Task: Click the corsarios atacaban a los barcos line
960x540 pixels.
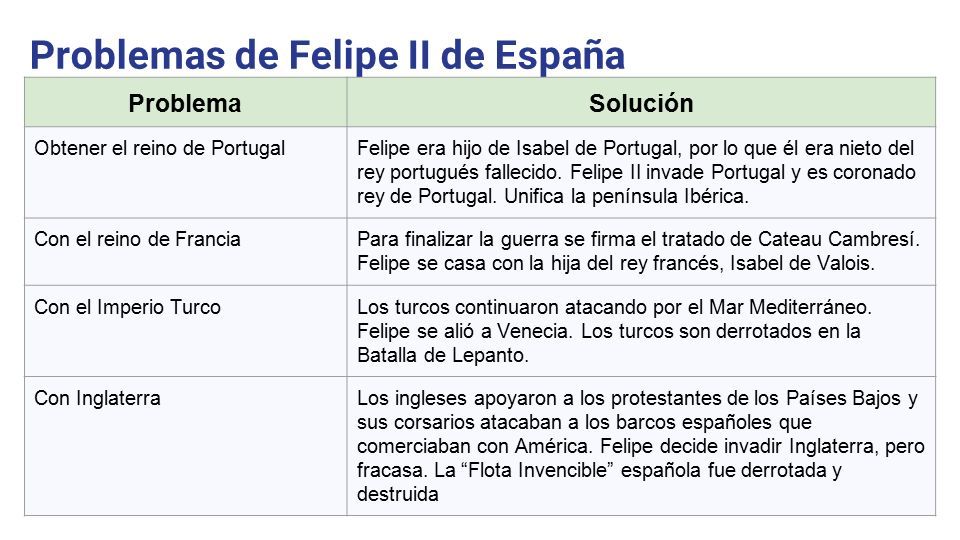Action: (584, 422)
